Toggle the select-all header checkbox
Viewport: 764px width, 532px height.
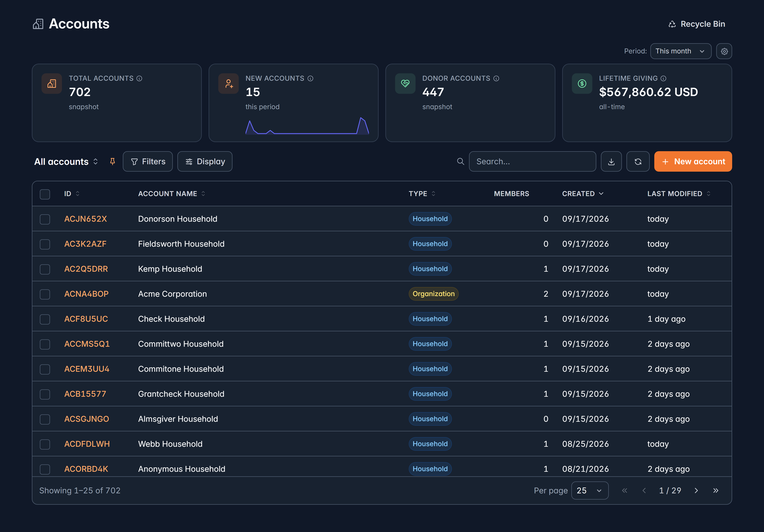(45, 194)
